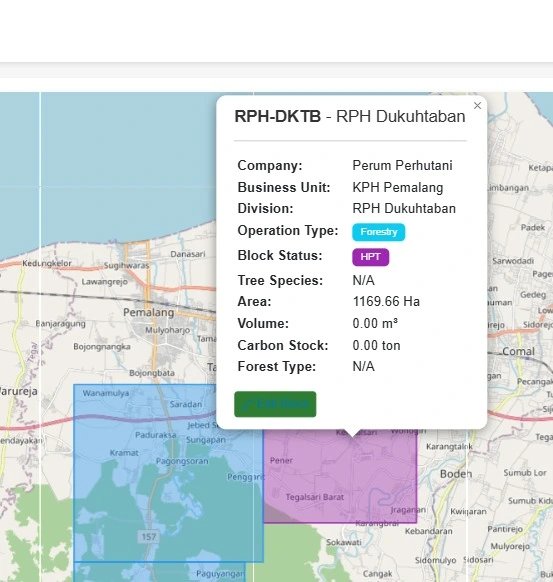Click the Operation Type label
This screenshot has height=582, width=553.
288,230
